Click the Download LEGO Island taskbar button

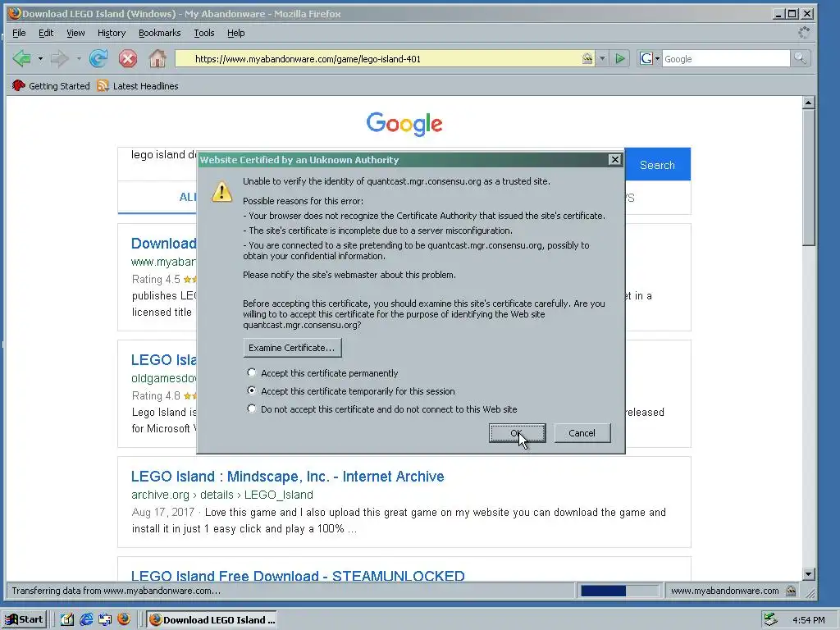point(212,619)
